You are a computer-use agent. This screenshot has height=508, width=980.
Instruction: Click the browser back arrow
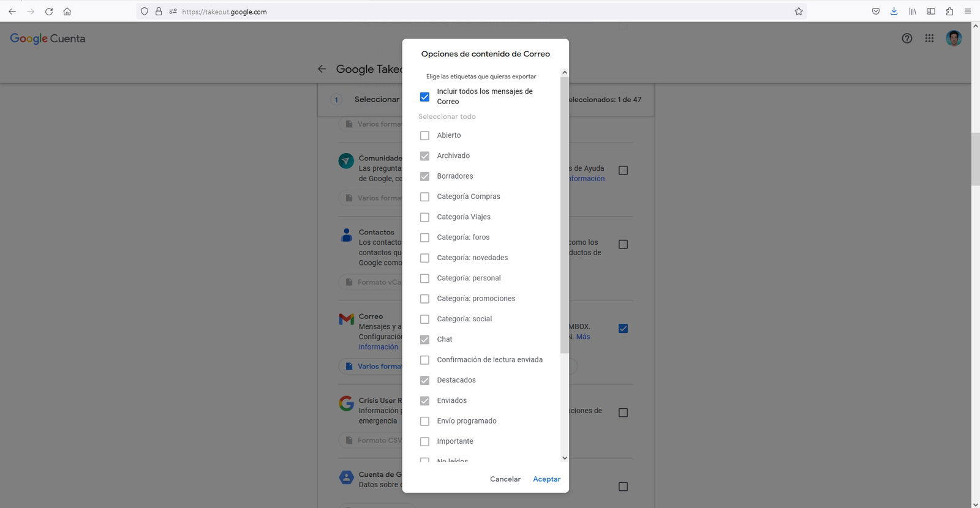point(12,11)
